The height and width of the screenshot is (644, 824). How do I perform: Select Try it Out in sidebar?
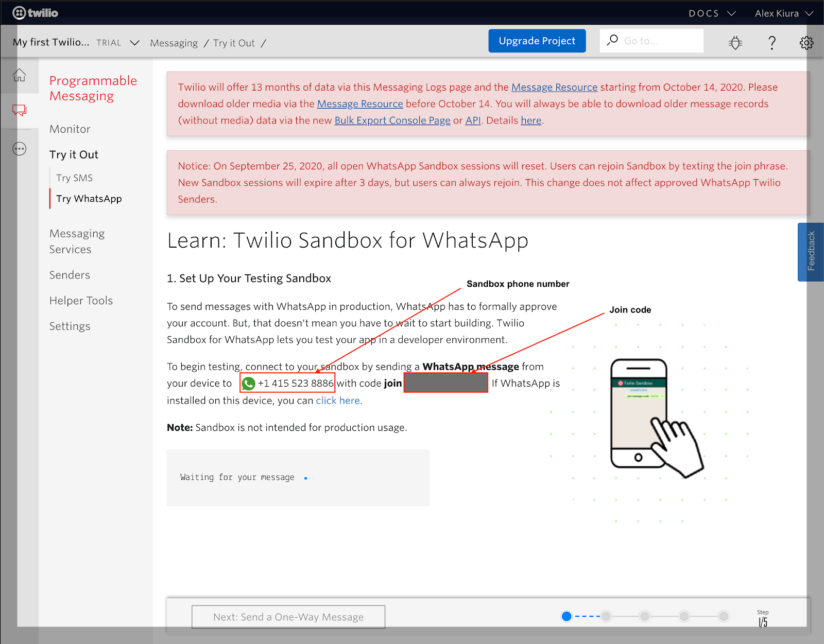click(x=74, y=154)
